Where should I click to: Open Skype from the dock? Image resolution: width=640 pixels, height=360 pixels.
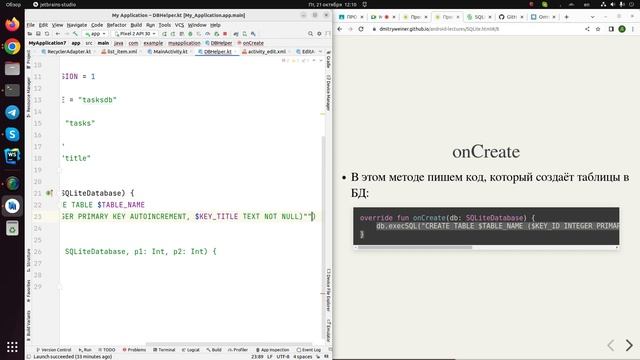click(12, 134)
